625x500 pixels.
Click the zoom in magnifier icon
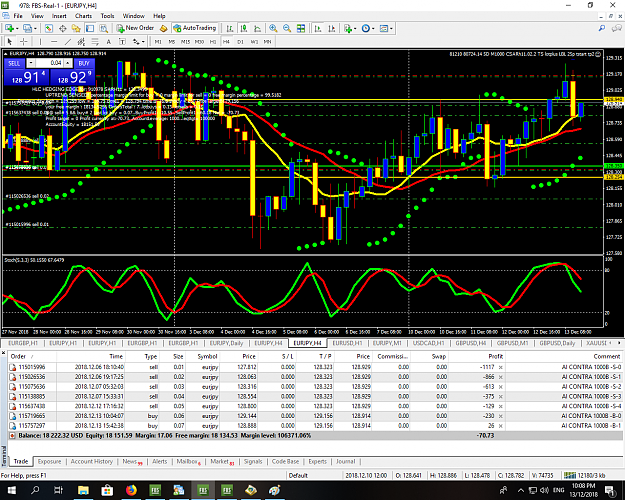pyautogui.click(x=273, y=28)
